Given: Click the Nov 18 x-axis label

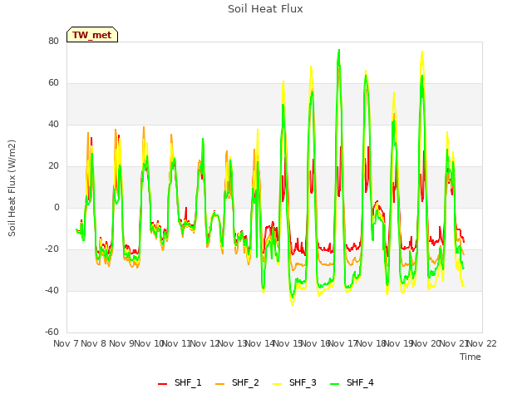Looking at the screenshot, I should (x=371, y=343).
